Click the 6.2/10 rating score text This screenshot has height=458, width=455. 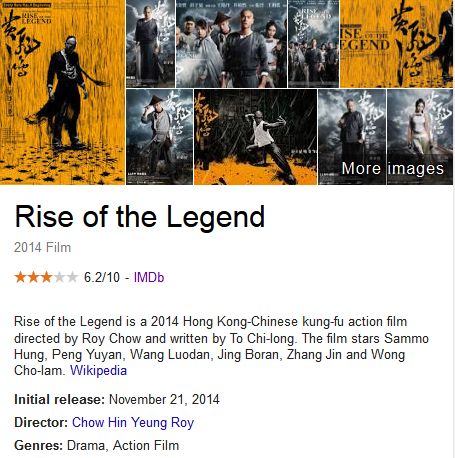[102, 277]
